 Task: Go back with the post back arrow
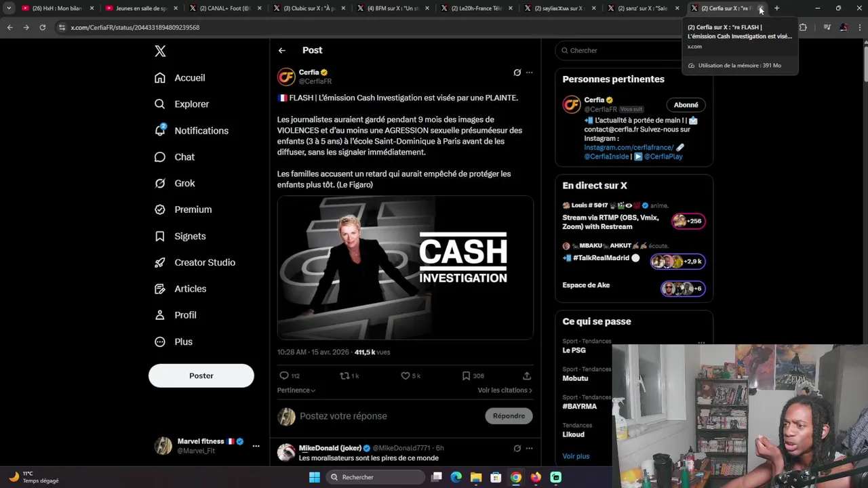[x=282, y=51]
